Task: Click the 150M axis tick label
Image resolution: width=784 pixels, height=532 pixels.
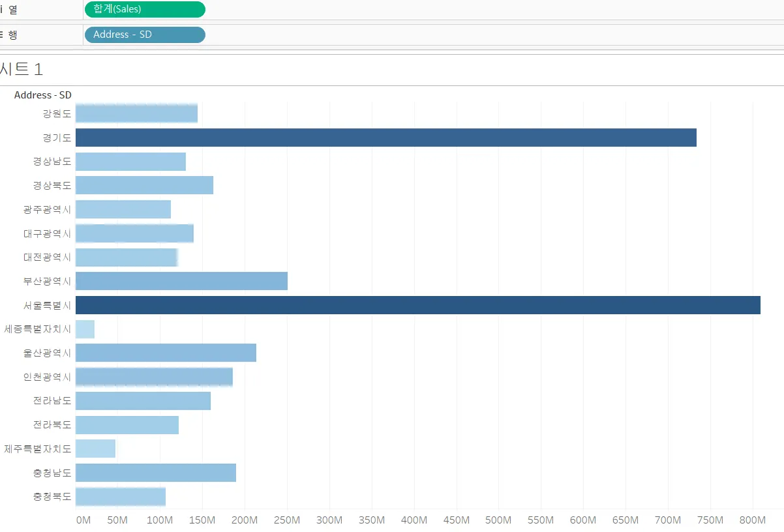Action: pos(202,520)
